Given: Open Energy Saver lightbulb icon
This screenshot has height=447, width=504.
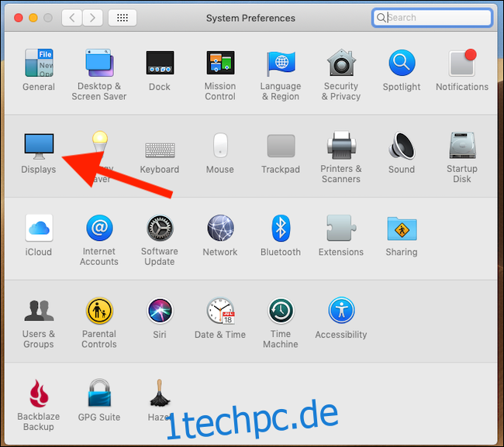Looking at the screenshot, I should pos(100,141).
